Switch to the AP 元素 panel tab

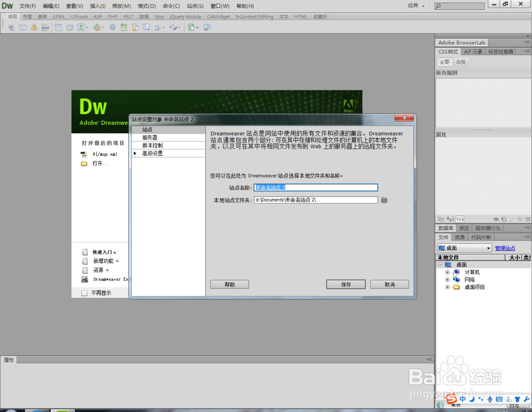(x=473, y=52)
